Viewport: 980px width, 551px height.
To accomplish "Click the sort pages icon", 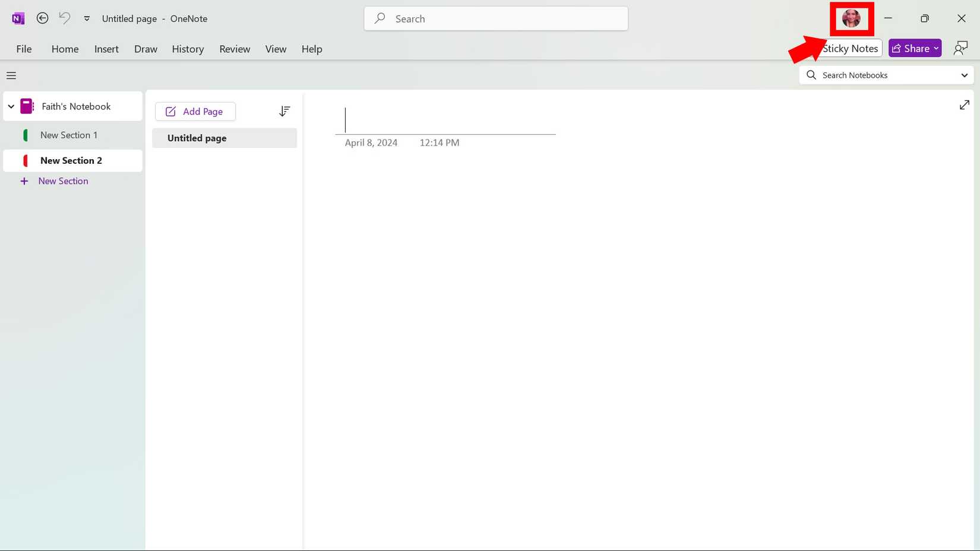I will point(284,111).
